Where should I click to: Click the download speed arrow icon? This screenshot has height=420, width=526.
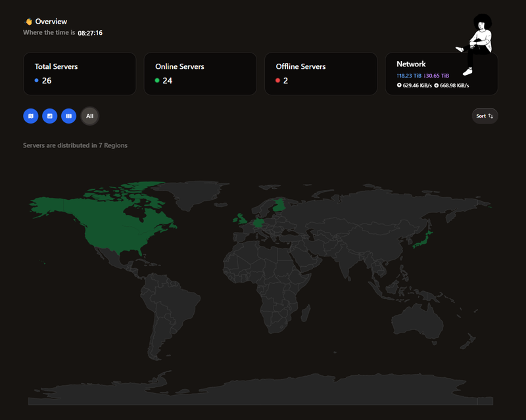pyautogui.click(x=436, y=85)
